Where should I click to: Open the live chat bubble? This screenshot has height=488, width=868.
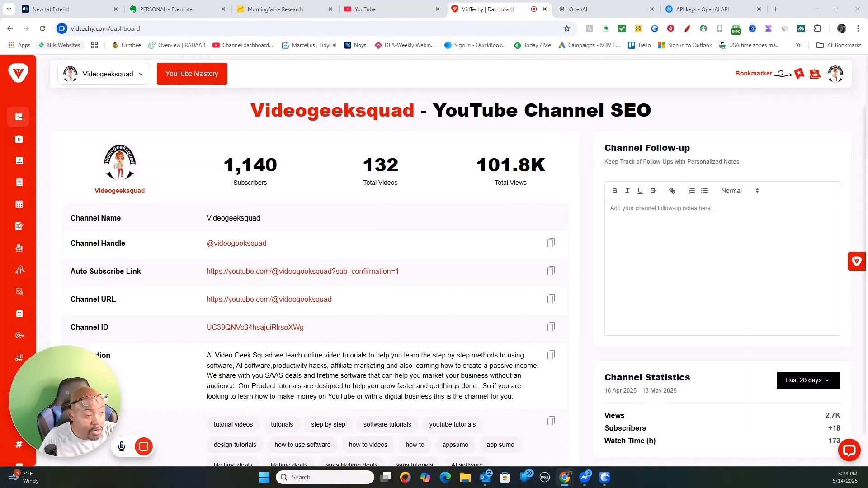click(849, 450)
